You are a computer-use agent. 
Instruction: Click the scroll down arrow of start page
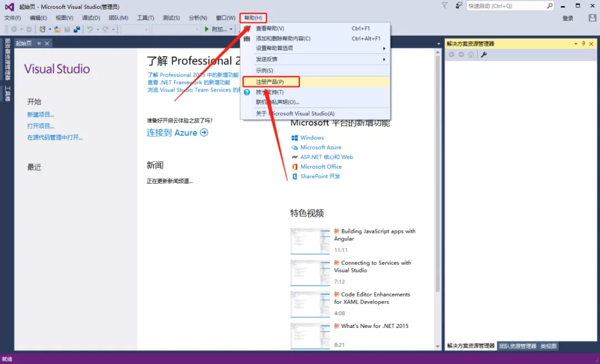[x=438, y=346]
